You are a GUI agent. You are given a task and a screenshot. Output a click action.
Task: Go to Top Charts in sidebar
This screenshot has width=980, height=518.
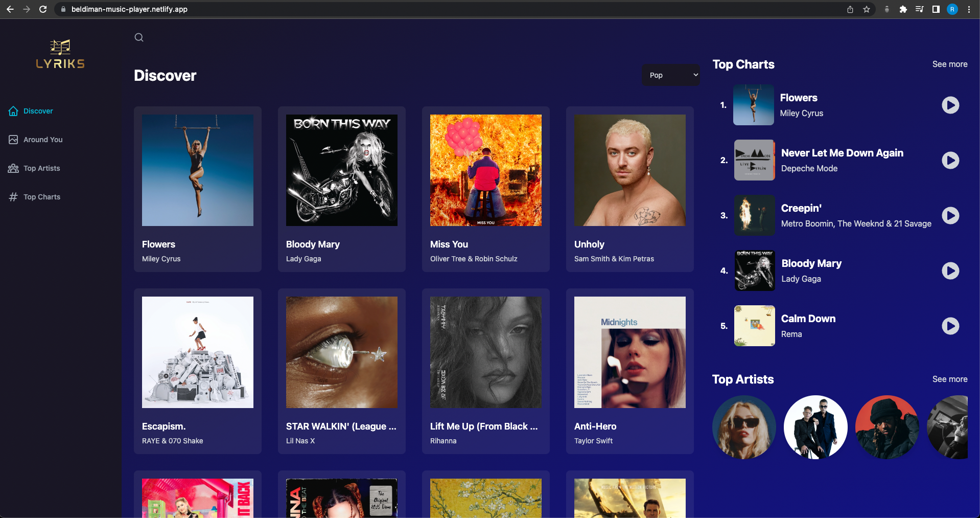[x=42, y=197]
